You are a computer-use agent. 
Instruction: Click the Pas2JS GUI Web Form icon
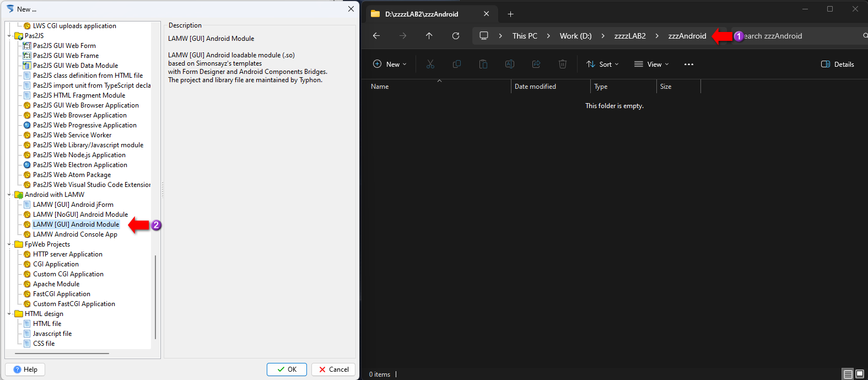(27, 46)
